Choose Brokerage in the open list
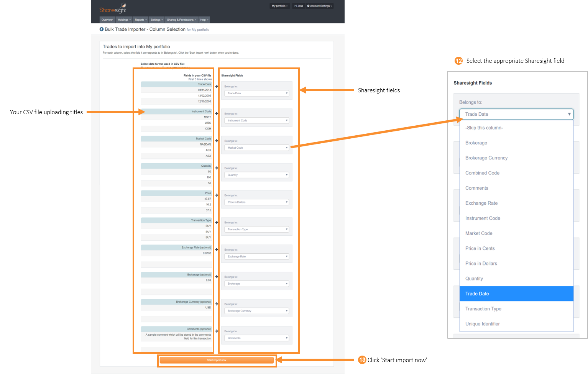 pyautogui.click(x=516, y=143)
